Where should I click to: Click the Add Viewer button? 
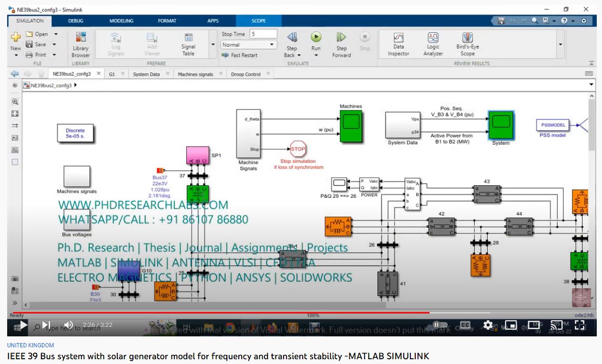point(152,44)
